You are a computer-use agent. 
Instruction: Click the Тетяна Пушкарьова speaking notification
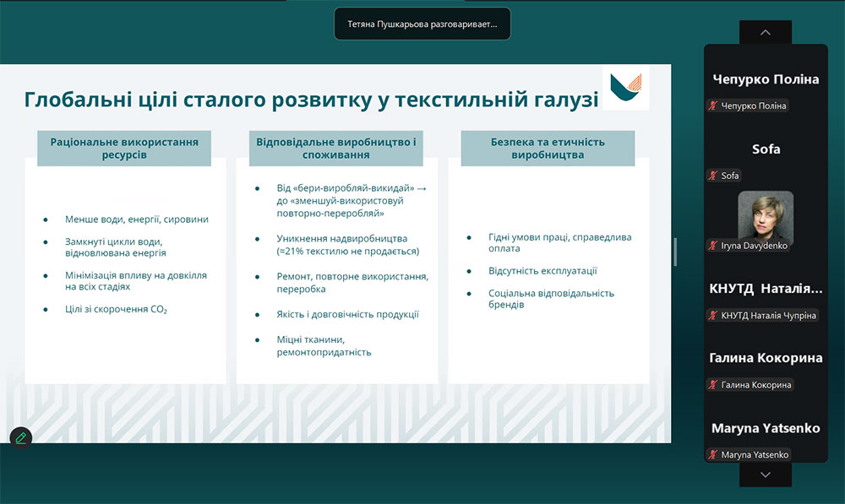(x=422, y=24)
